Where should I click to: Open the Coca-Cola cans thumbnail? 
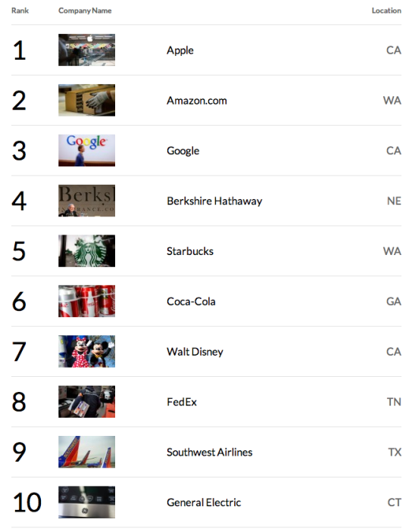pos(86,301)
